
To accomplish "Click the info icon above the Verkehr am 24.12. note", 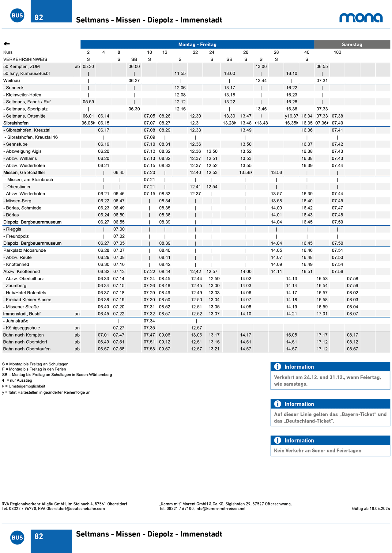I will (x=277, y=367).
